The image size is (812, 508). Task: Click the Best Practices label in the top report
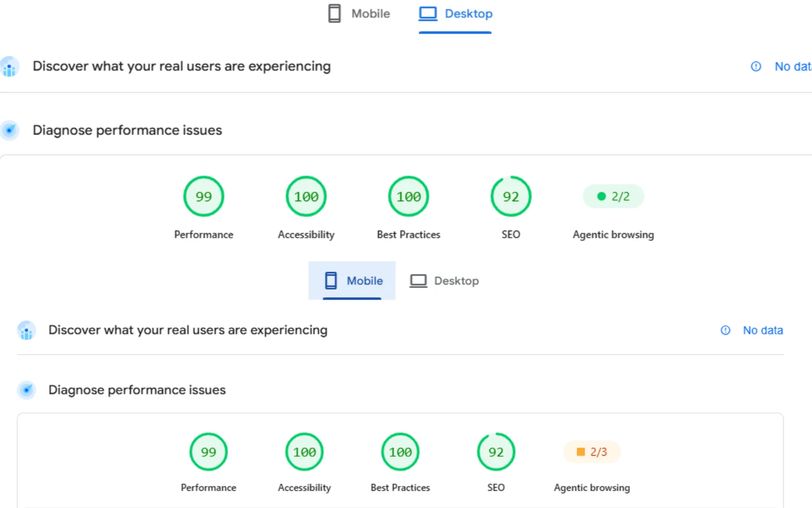(x=409, y=235)
